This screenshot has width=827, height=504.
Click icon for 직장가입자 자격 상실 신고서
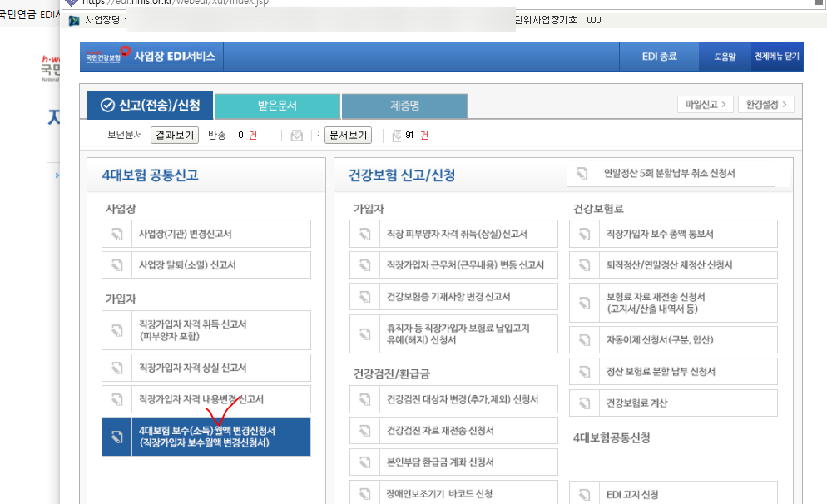pos(117,368)
